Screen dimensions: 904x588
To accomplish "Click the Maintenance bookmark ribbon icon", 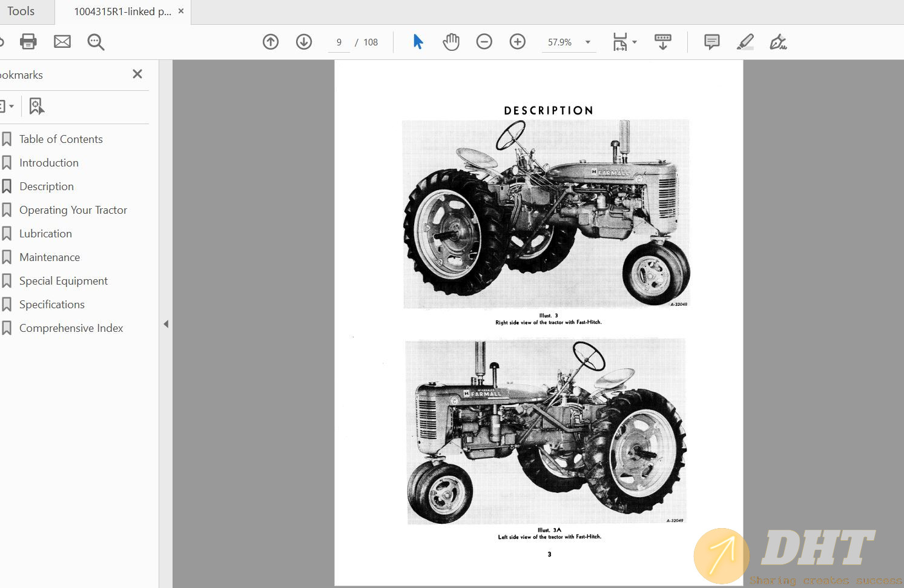I will coord(7,257).
